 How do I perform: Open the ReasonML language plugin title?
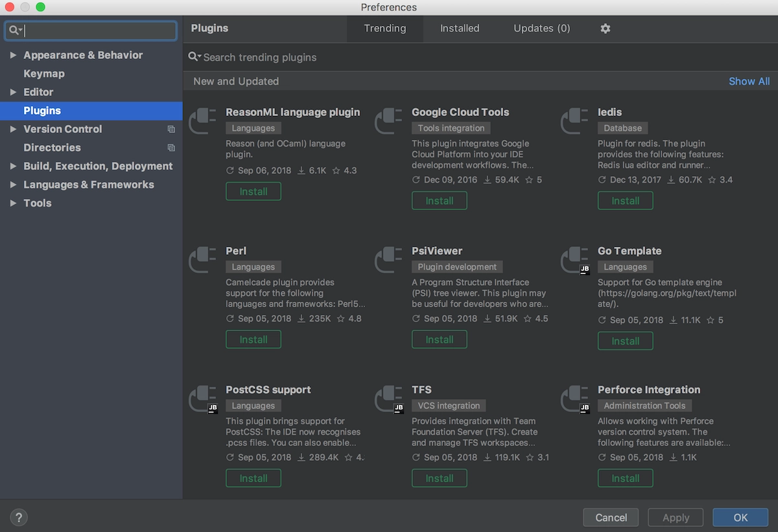click(x=293, y=112)
